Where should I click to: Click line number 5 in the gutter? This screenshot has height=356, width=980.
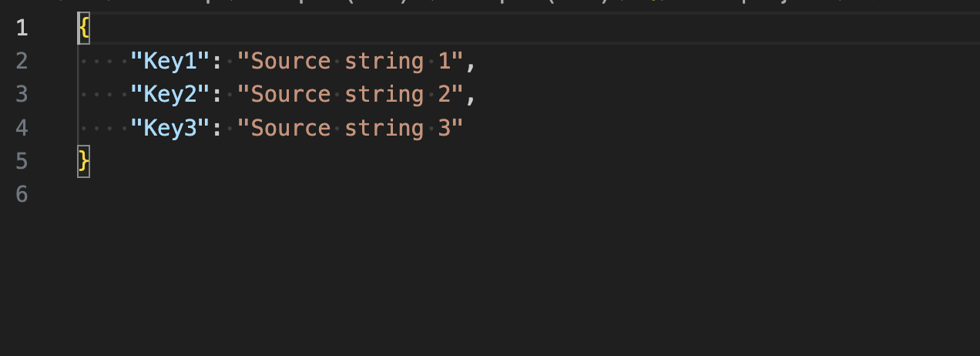22,160
